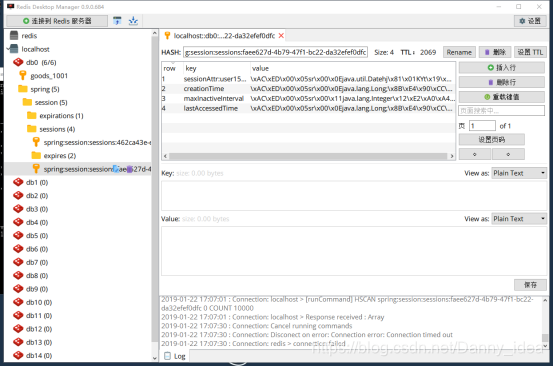
Task: Click the db13 (0) database icon
Action: coord(18,342)
